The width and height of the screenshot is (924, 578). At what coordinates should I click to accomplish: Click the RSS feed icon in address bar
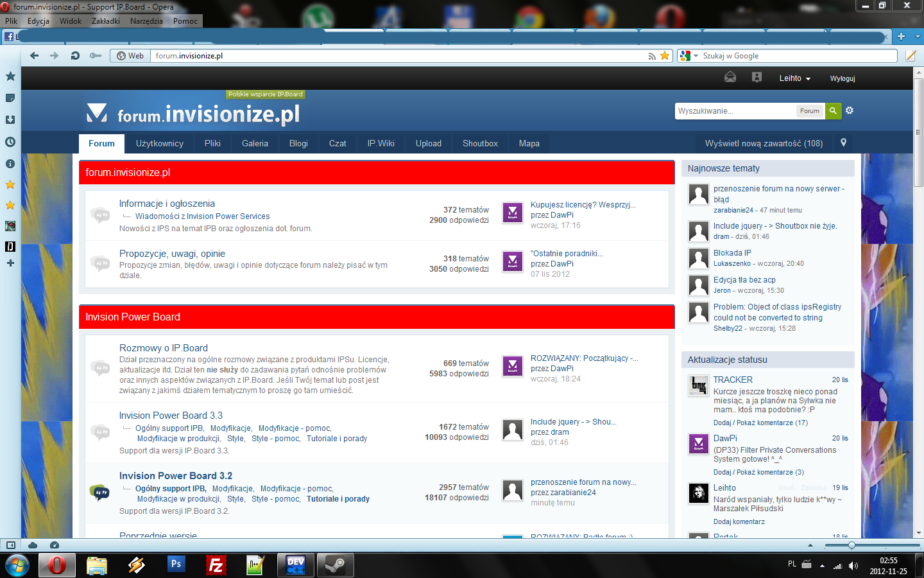coord(652,56)
